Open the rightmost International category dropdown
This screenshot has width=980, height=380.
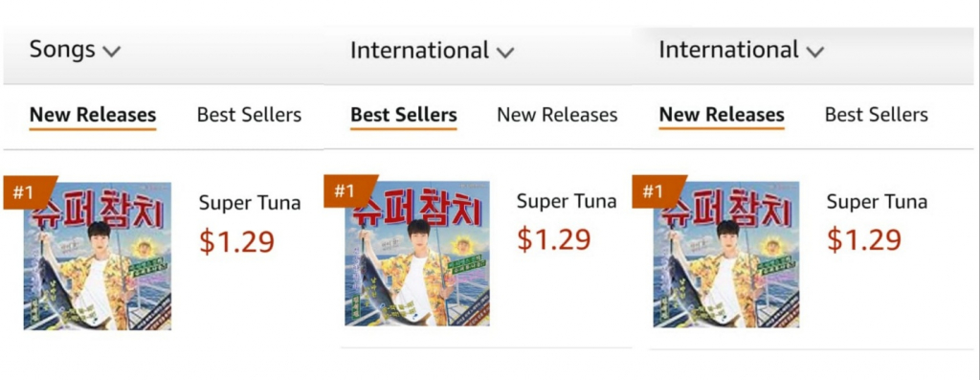(742, 50)
